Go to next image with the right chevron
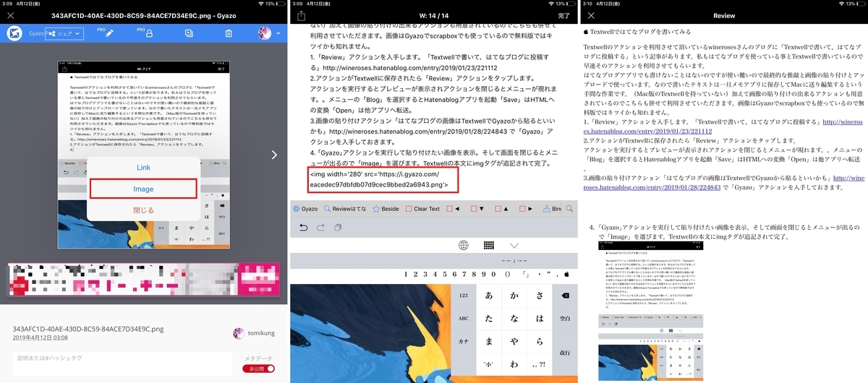The height and width of the screenshot is (383, 868). pyautogui.click(x=274, y=155)
